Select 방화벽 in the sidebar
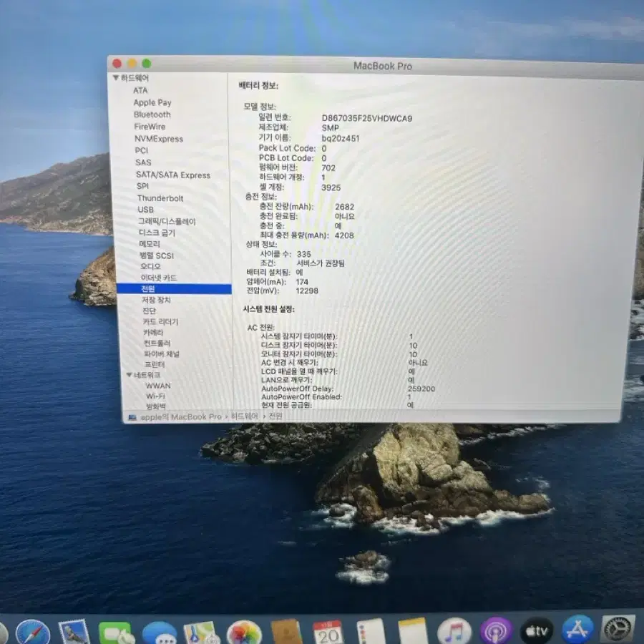Viewport: 644px width, 644px height. click(156, 406)
